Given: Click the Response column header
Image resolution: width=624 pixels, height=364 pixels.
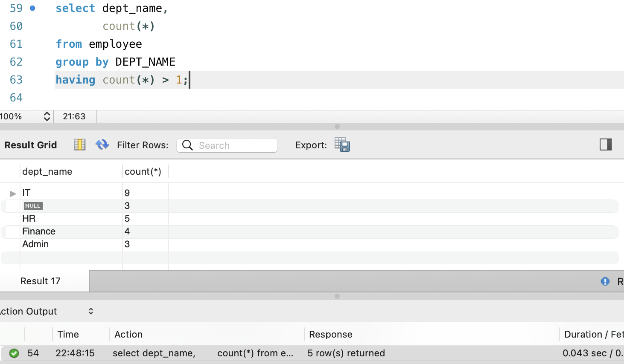Looking at the screenshot, I should pyautogui.click(x=331, y=334).
